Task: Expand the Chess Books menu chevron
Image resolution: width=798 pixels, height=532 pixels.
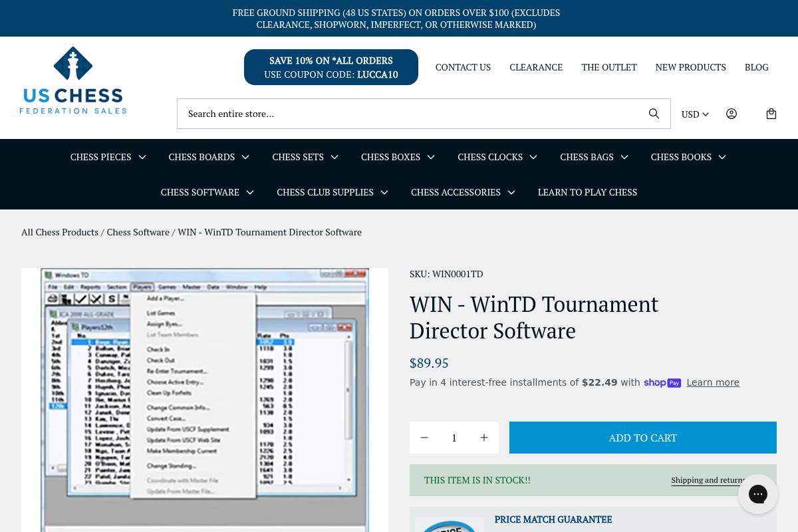Action: point(722,157)
